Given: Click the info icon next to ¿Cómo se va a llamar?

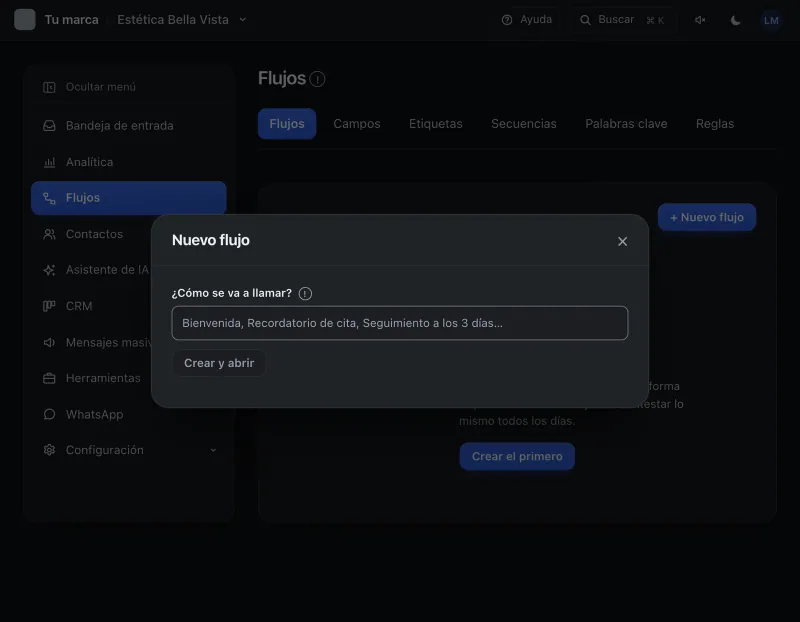Looking at the screenshot, I should point(305,293).
